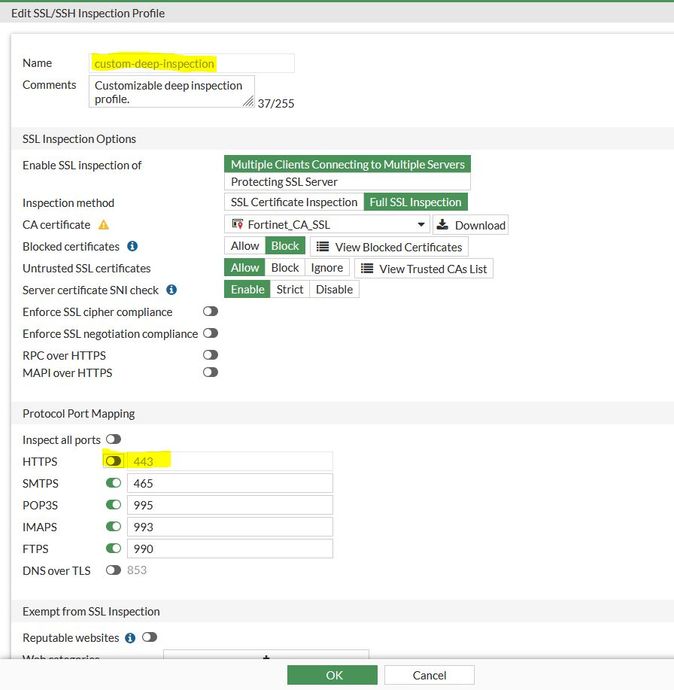Enable RPC over HTTPS switch
This screenshot has width=674, height=690.
(210, 355)
